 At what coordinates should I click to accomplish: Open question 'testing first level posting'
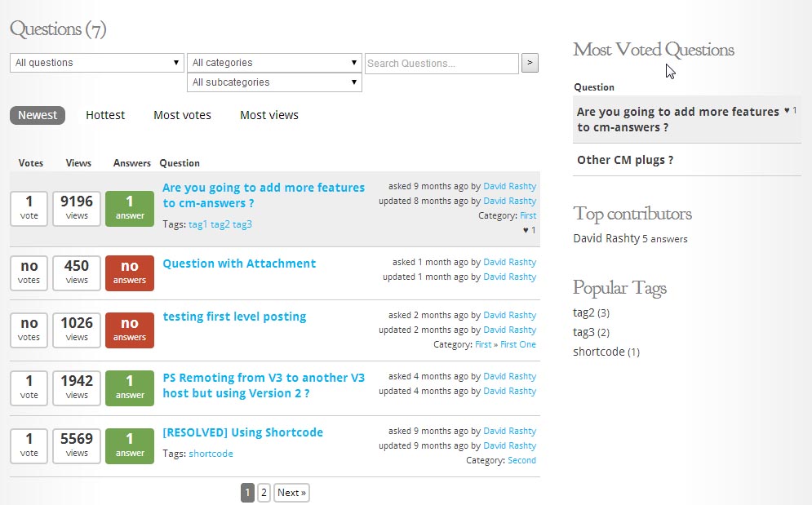click(x=234, y=317)
